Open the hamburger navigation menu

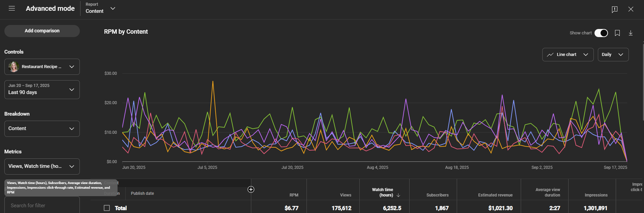tap(12, 8)
